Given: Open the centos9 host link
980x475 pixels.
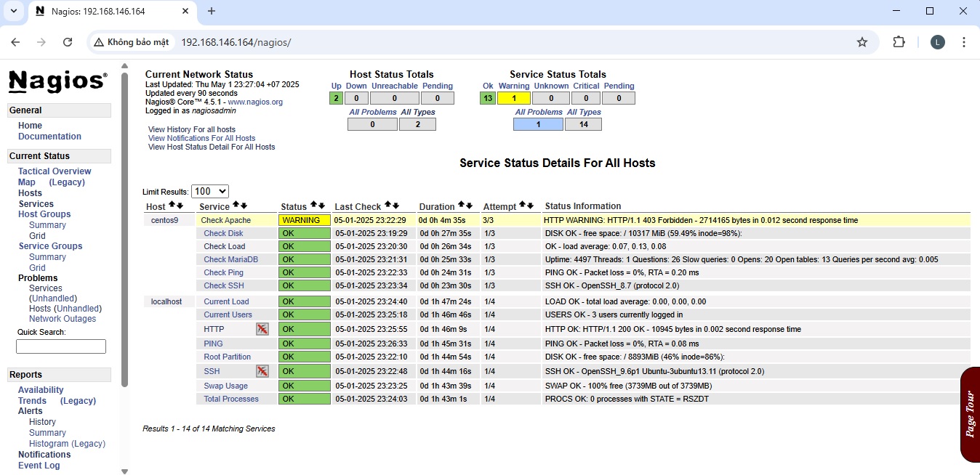Looking at the screenshot, I should (x=164, y=220).
